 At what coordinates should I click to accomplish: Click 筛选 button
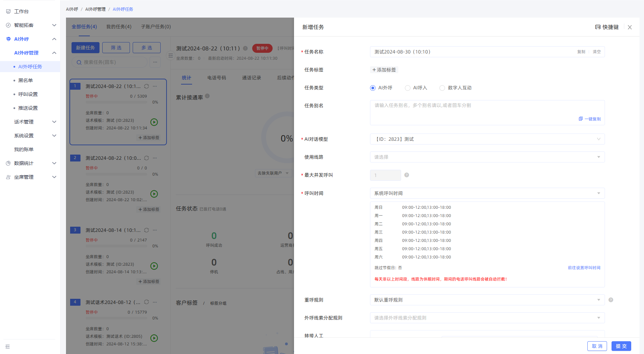click(x=116, y=48)
